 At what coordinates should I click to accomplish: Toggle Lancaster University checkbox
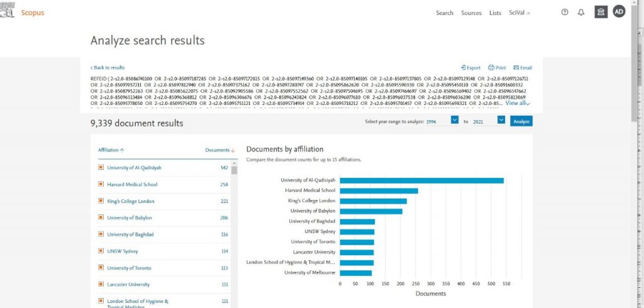pos(101,283)
